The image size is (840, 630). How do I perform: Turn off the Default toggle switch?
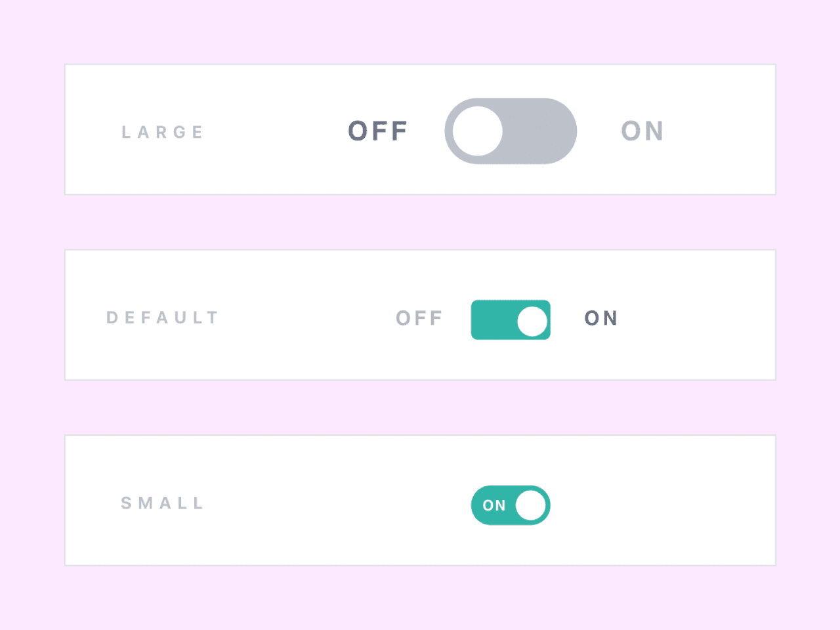(511, 320)
